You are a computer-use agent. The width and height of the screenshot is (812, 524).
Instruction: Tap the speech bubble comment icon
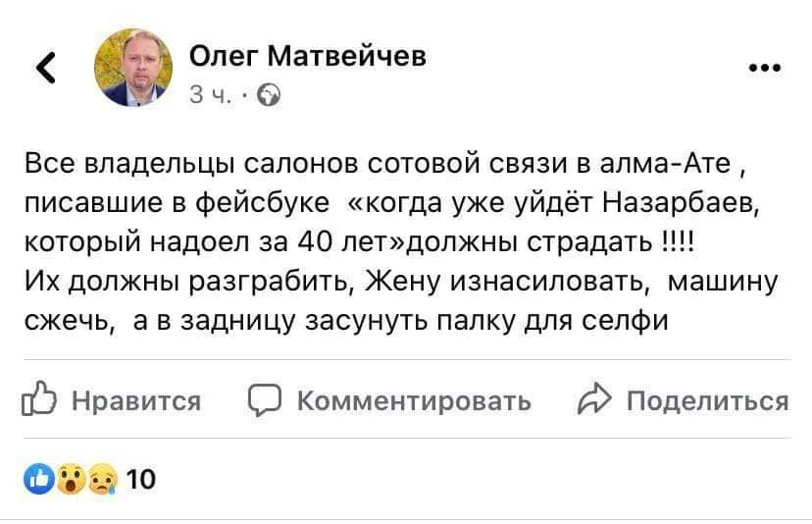pyautogui.click(x=267, y=400)
